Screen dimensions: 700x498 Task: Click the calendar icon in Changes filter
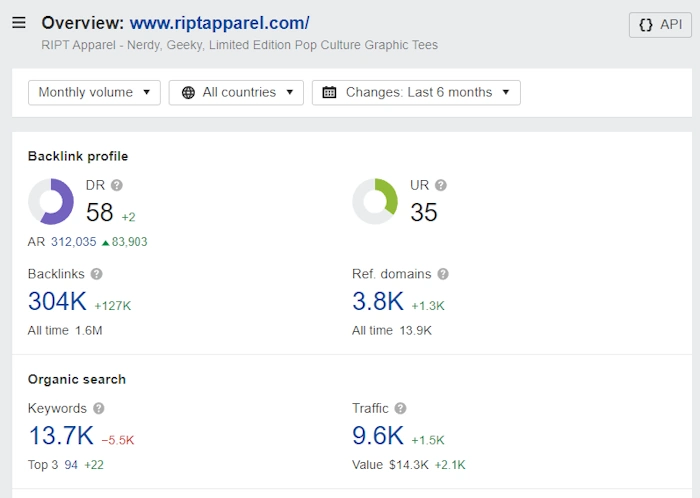[329, 92]
